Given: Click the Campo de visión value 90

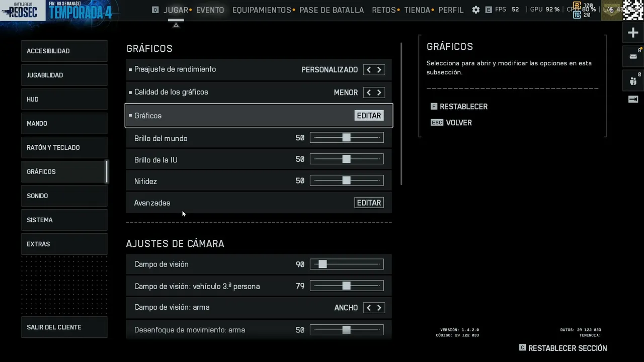Looking at the screenshot, I should click(300, 264).
